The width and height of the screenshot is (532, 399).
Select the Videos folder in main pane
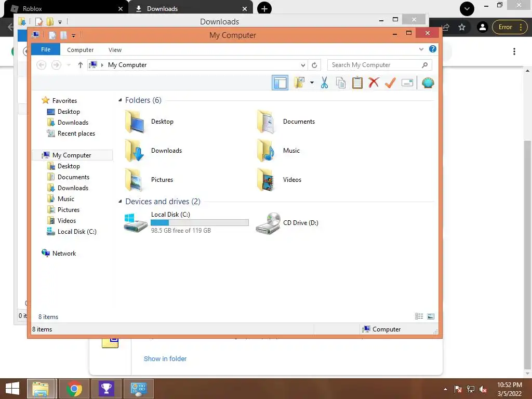coord(280,180)
